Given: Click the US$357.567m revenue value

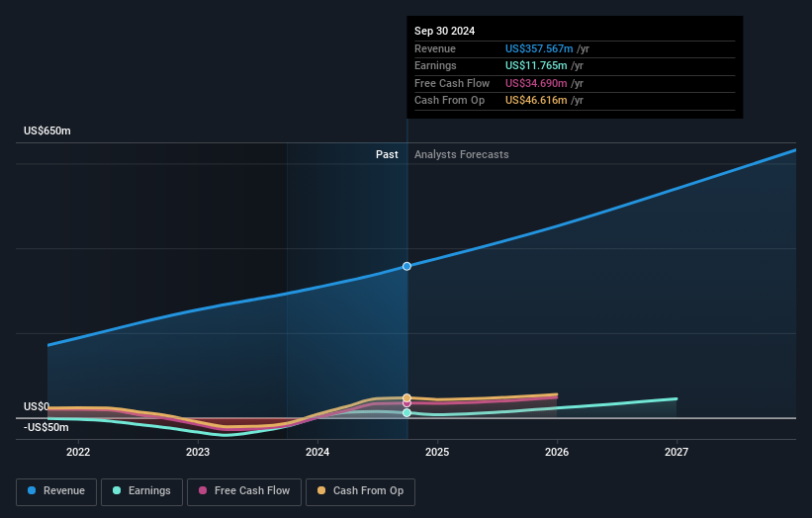Looking at the screenshot, I should pos(539,48).
